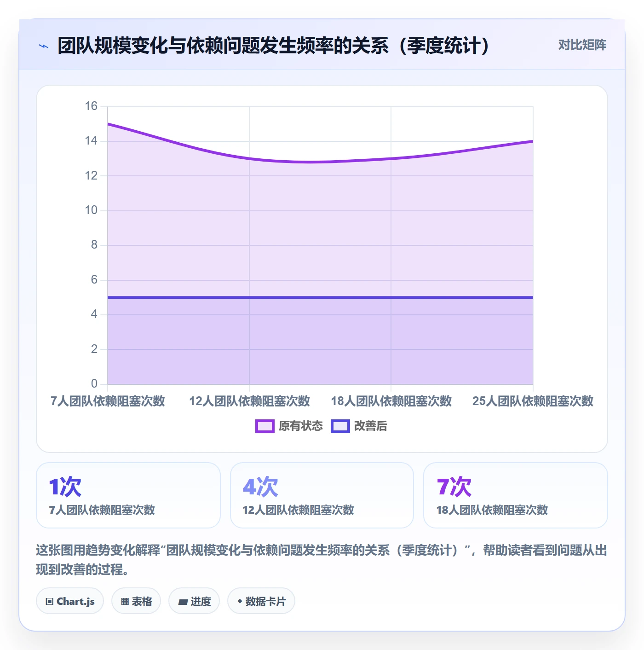Toggle the 改善后 legend swatch
Screen dimensions: 644x650
(x=340, y=426)
